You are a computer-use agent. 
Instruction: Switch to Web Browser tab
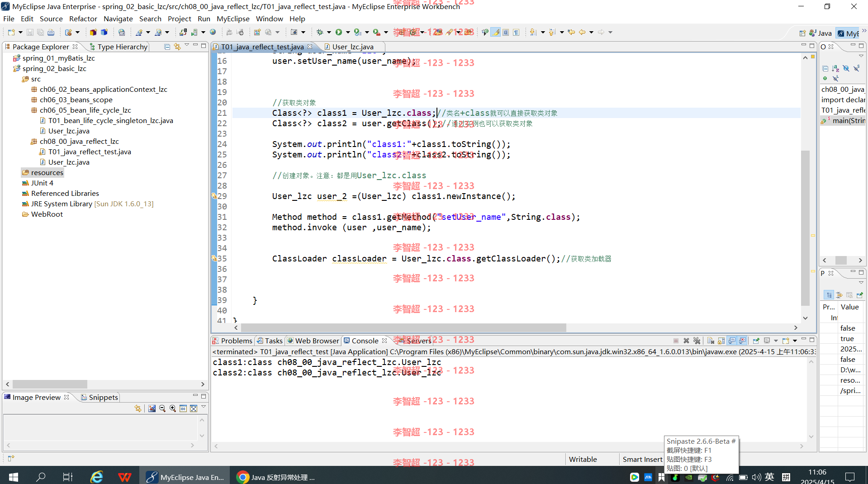click(x=313, y=341)
